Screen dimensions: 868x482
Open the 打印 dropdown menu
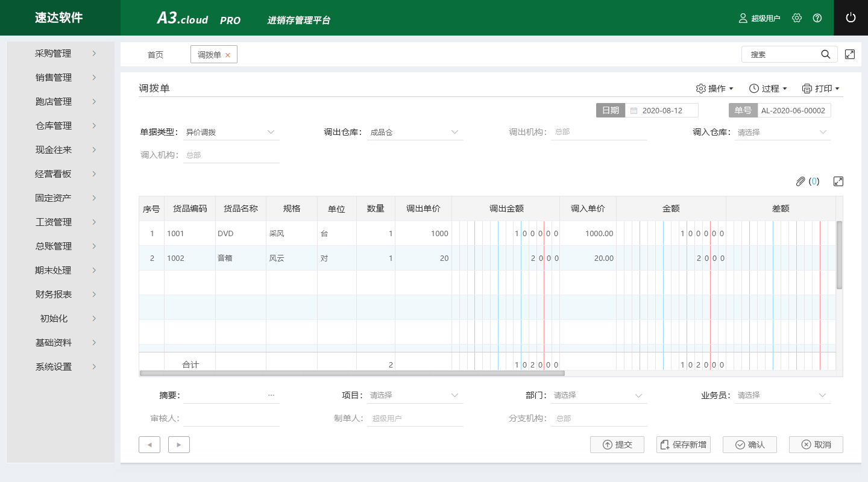coord(821,89)
